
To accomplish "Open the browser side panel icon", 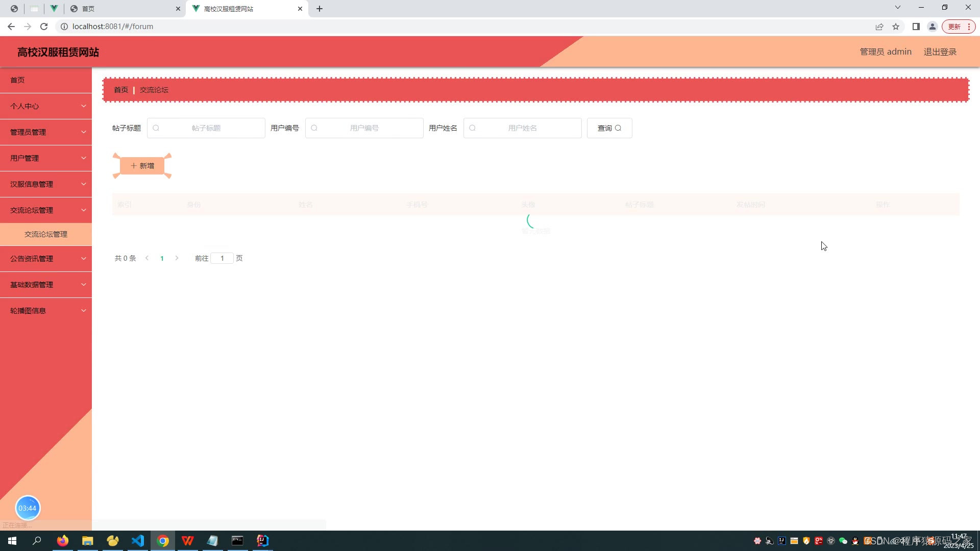I will tap(916, 27).
